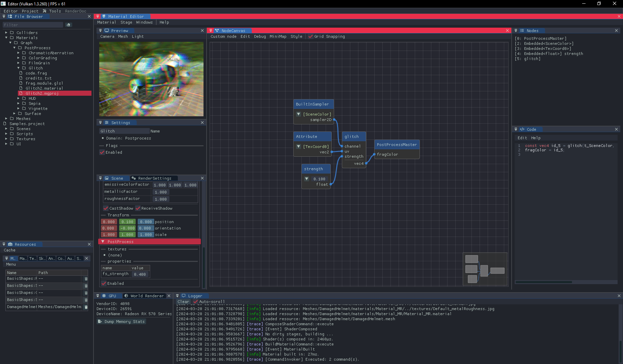Open the Stage menu in Material Editor
This screenshot has height=364, width=623.
126,23
